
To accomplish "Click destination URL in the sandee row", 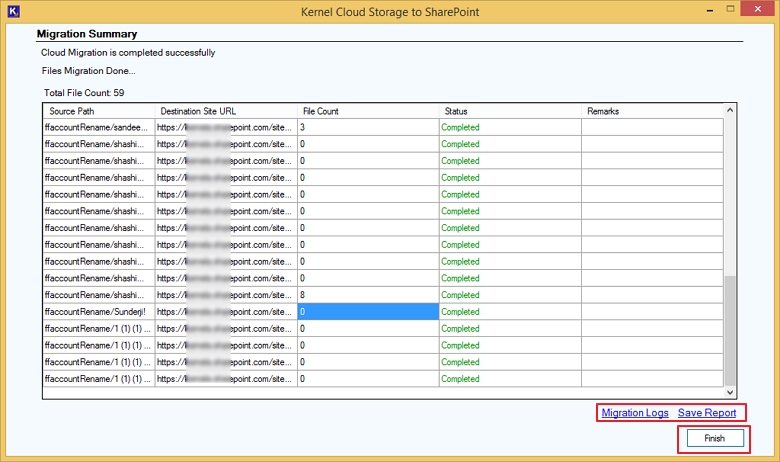I will tap(226, 127).
